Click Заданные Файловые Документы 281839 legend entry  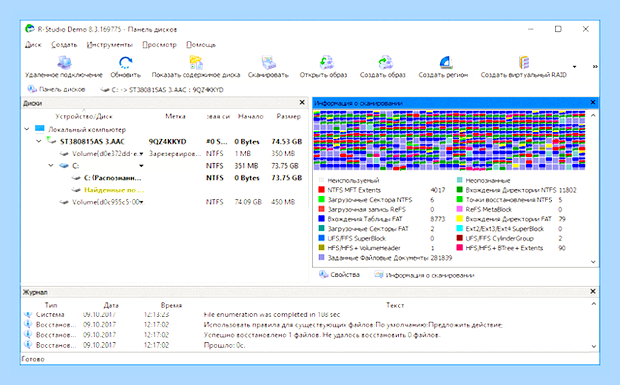tap(385, 258)
